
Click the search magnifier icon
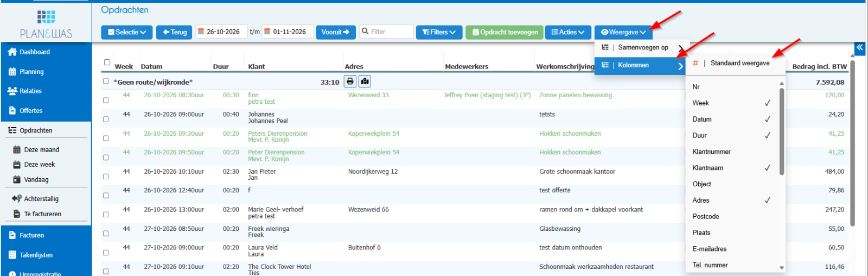tap(365, 32)
